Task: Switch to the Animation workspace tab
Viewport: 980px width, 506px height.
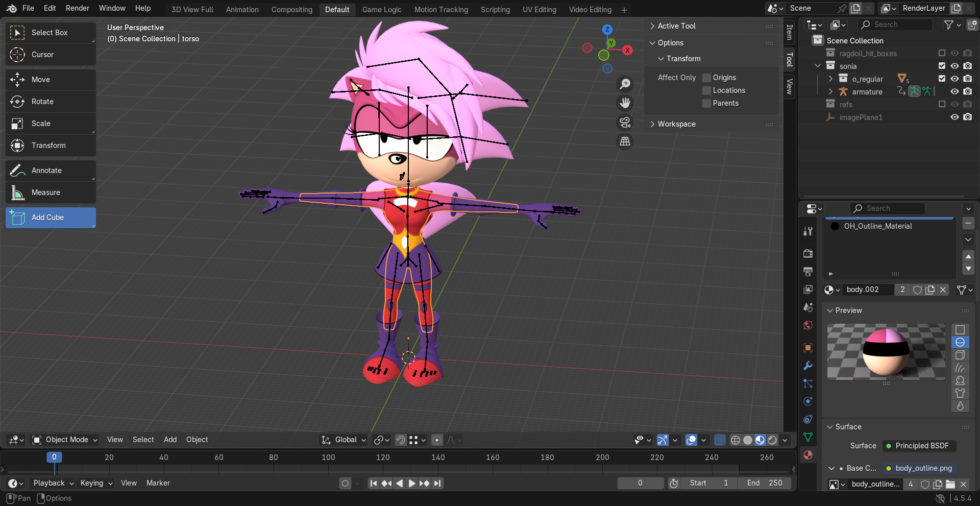Action: pos(242,10)
